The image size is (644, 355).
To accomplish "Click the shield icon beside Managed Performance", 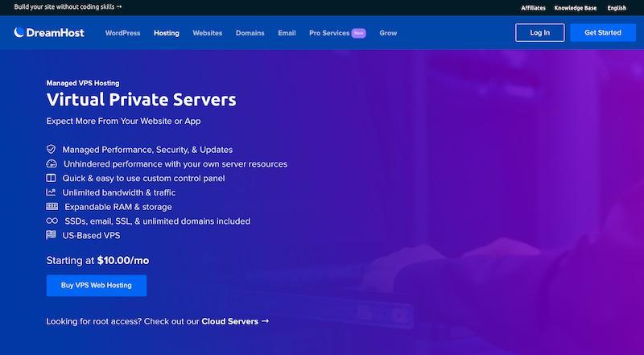I will click(51, 149).
